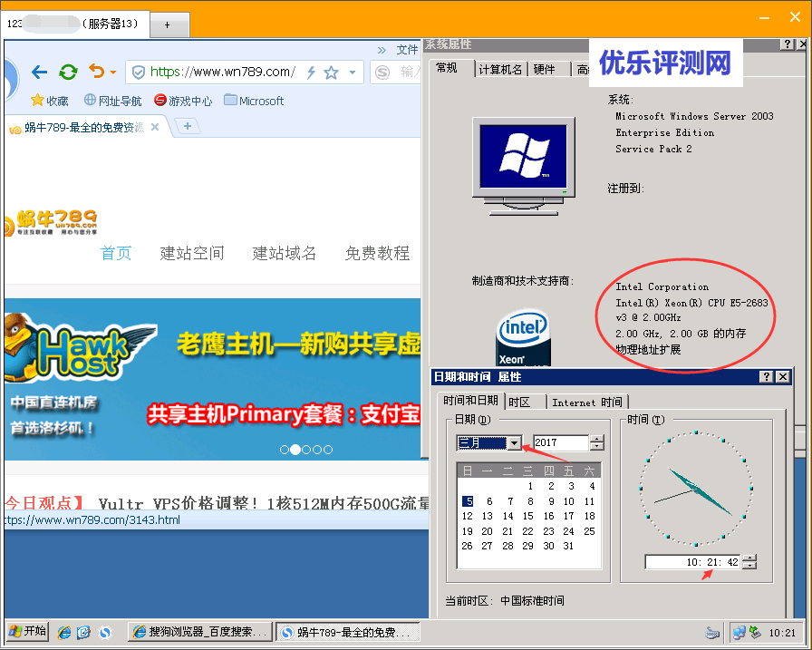
Task: Go to 建站域名 navigation link
Action: [285, 253]
